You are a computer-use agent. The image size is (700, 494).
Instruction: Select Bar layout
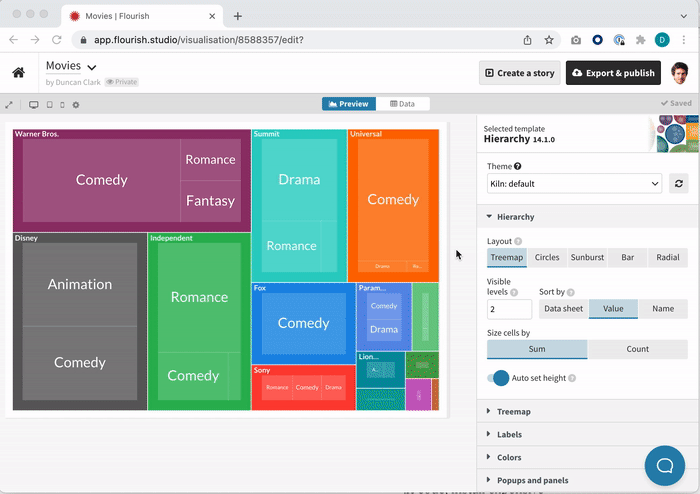[627, 257]
